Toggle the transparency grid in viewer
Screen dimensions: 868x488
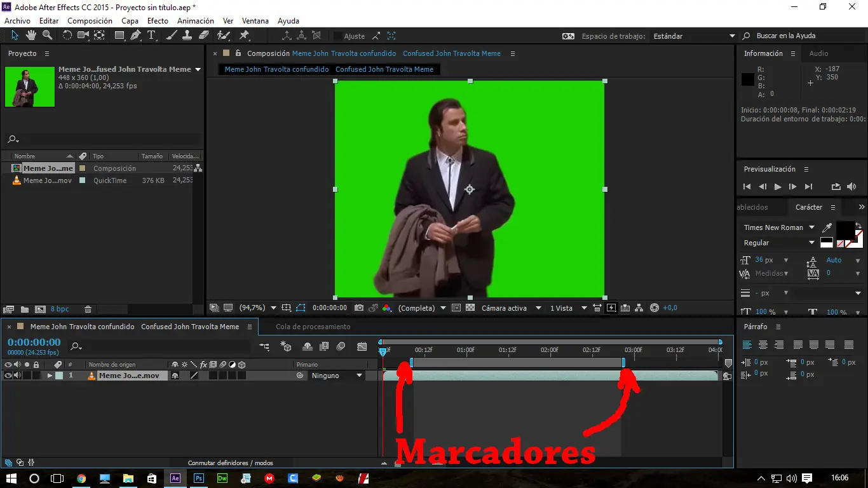(x=470, y=308)
